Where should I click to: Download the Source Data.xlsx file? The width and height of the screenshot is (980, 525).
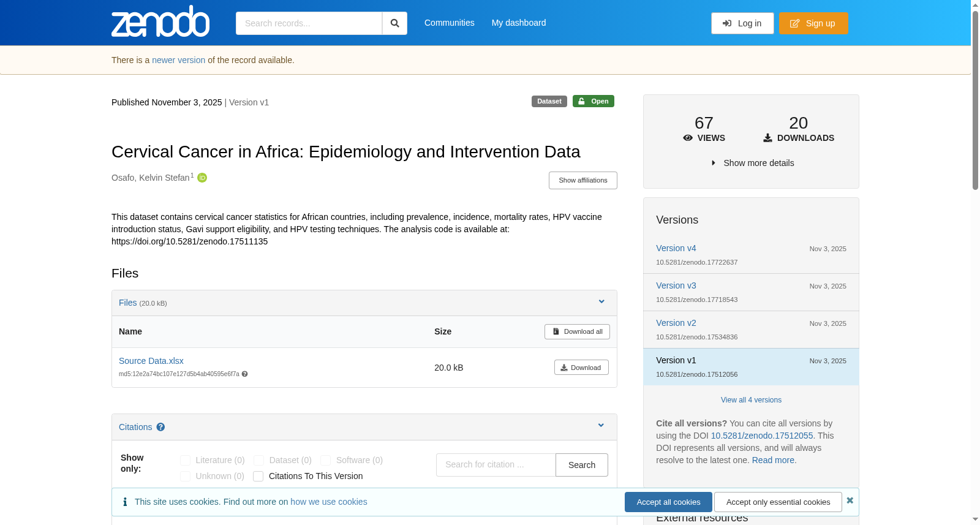pyautogui.click(x=581, y=368)
